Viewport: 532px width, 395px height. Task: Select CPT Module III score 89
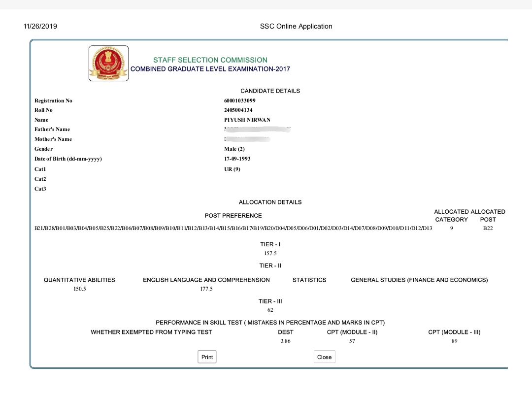click(455, 341)
